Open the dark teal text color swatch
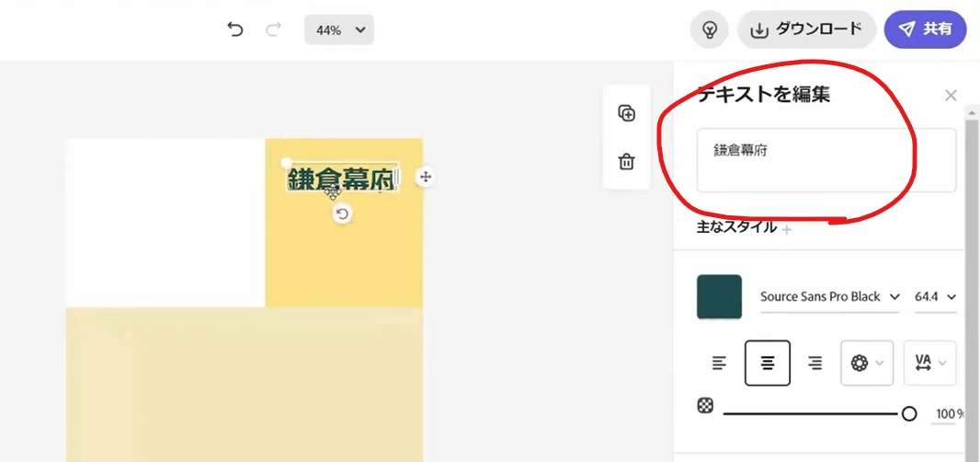Image resolution: width=980 pixels, height=462 pixels. click(720, 296)
